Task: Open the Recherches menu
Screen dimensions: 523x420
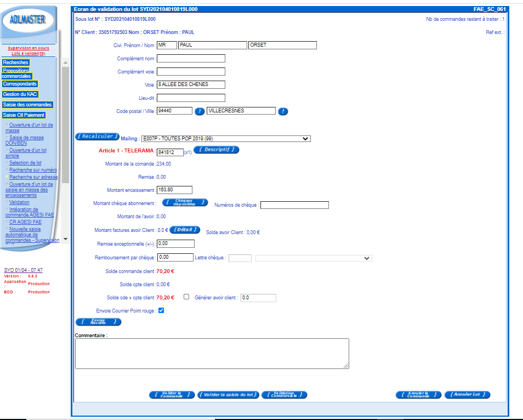Action: 16,63
